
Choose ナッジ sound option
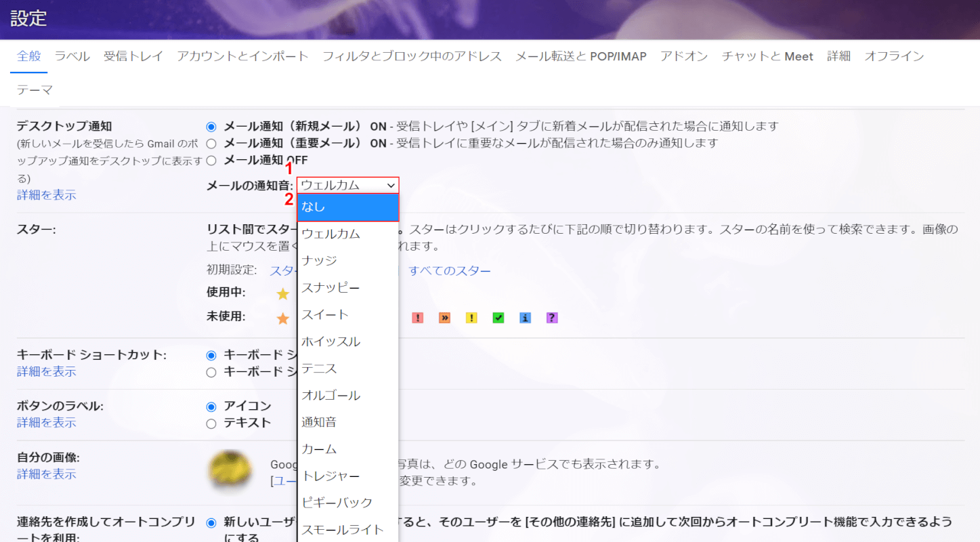[x=348, y=261]
